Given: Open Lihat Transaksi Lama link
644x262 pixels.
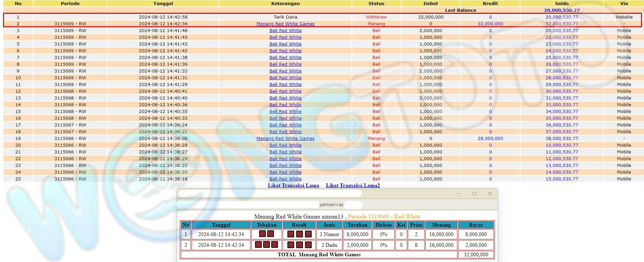Looking at the screenshot, I should [x=293, y=185].
